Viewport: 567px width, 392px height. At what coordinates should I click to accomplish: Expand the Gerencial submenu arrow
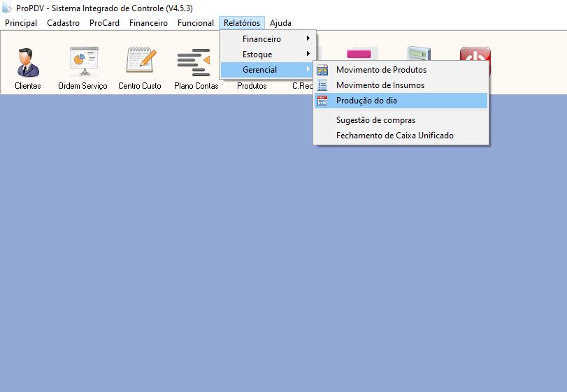coord(308,69)
